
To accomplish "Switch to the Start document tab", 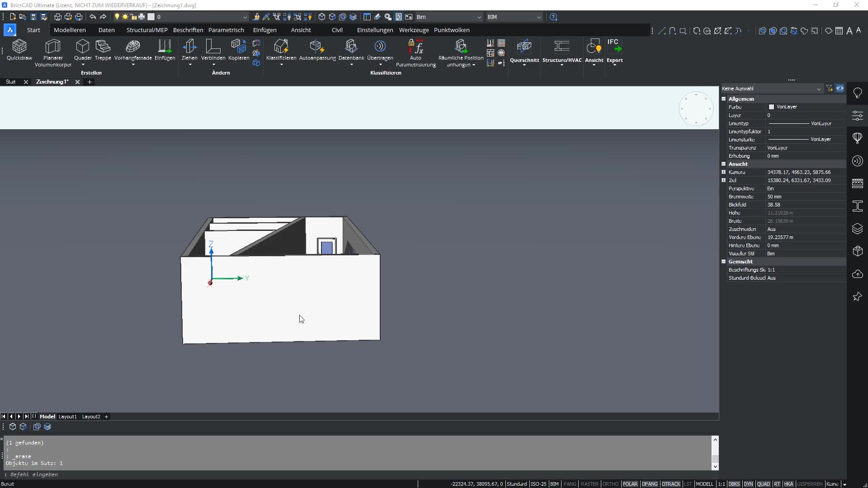I will (x=11, y=82).
